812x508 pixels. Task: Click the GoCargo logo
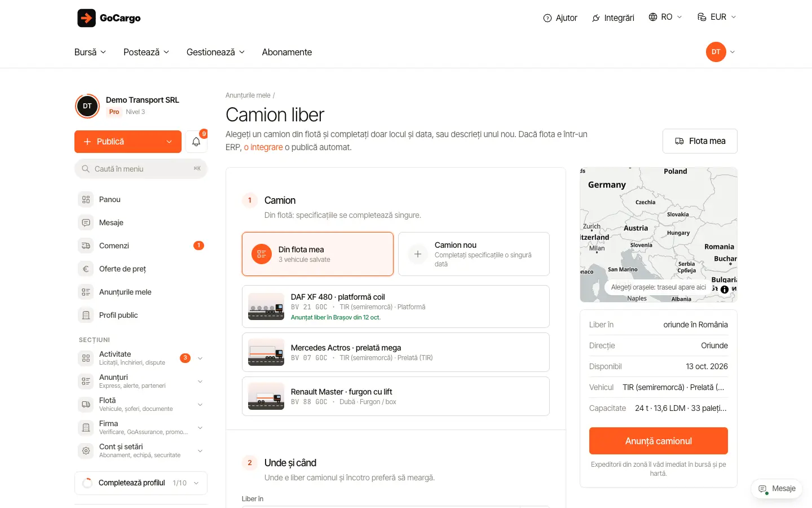(109, 18)
